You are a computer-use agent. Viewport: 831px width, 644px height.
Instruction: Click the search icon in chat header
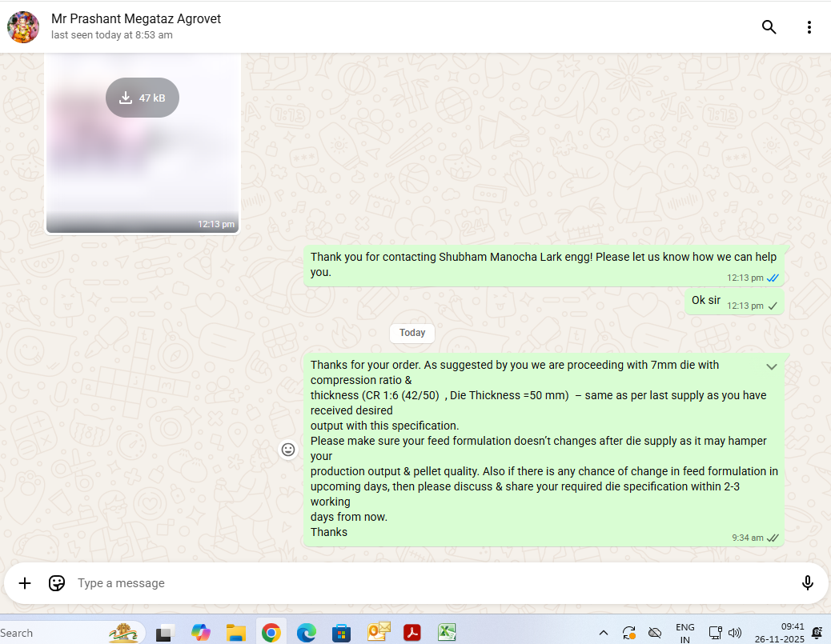pos(769,27)
